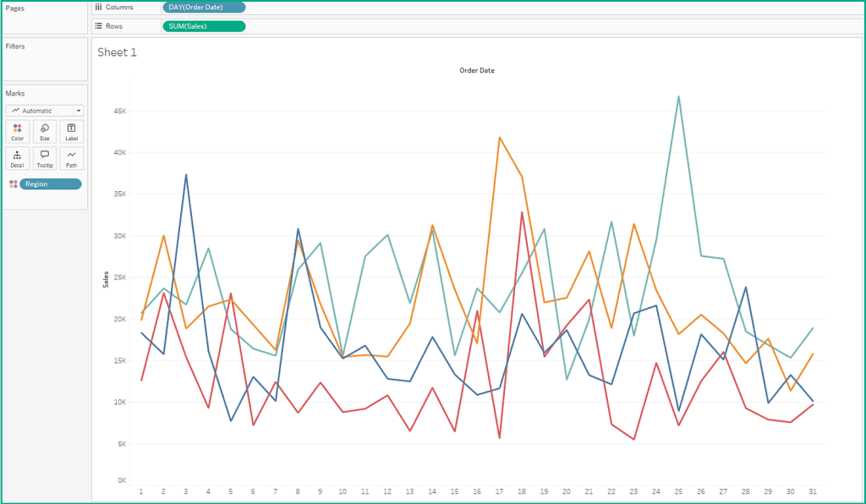Click the teal line peak at day 25
This screenshot has width=866, height=504.
pos(678,96)
